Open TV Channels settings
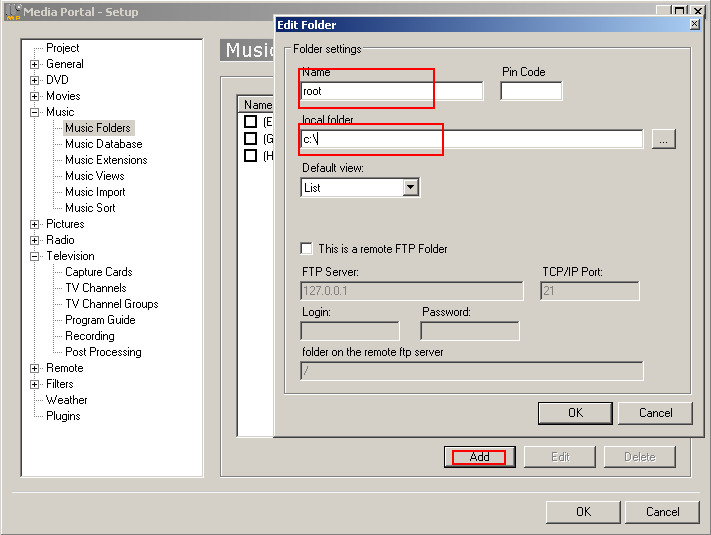711x535 pixels. click(96, 288)
